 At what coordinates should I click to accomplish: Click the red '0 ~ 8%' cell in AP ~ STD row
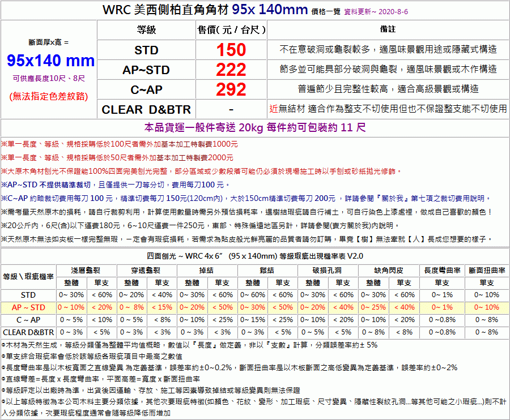[131, 307]
